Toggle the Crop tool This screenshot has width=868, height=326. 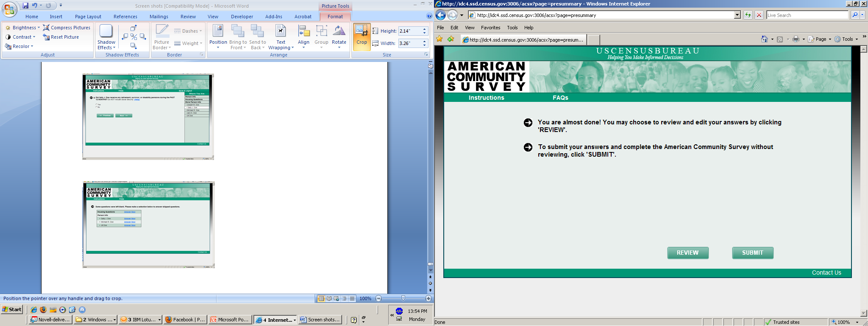click(362, 37)
